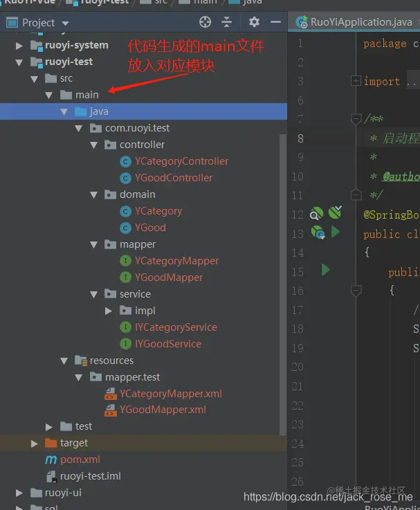420x510 pixels.
Task: Collapse the domain package
Action: click(93, 195)
